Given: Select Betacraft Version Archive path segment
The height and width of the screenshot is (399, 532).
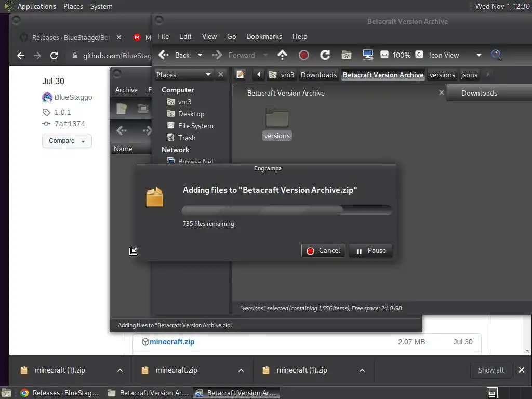Looking at the screenshot, I should click(383, 75).
